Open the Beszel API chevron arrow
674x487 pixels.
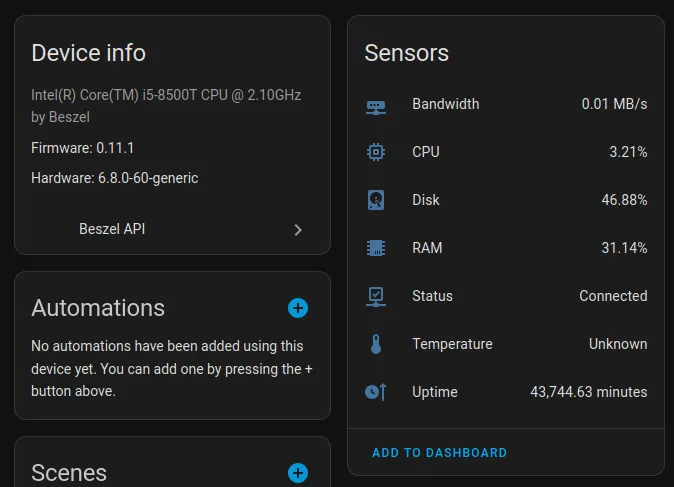[298, 230]
